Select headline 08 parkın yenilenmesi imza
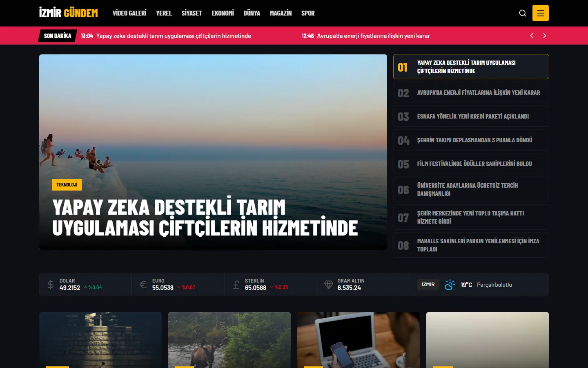 471,245
